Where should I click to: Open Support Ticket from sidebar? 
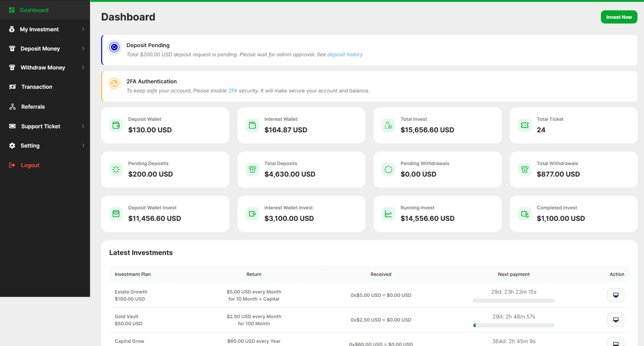[40, 126]
